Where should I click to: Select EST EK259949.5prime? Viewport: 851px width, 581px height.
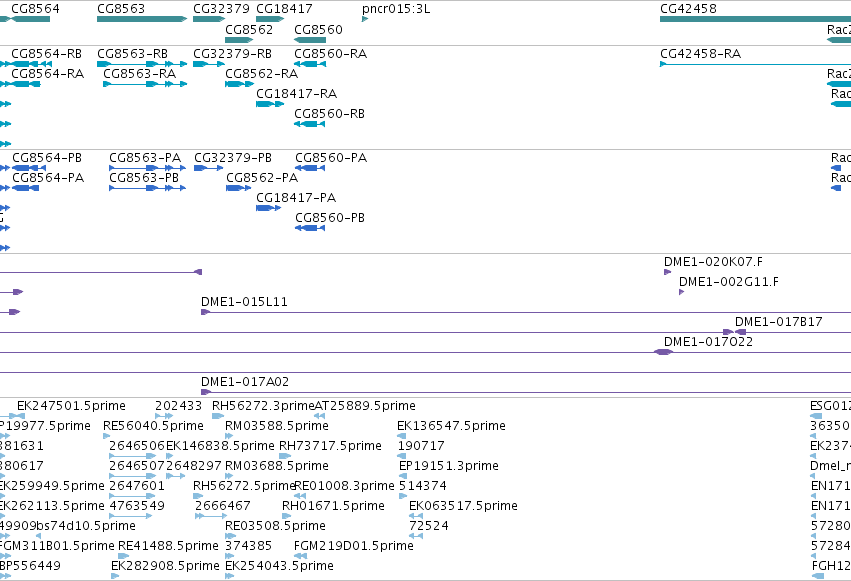coord(2,496)
